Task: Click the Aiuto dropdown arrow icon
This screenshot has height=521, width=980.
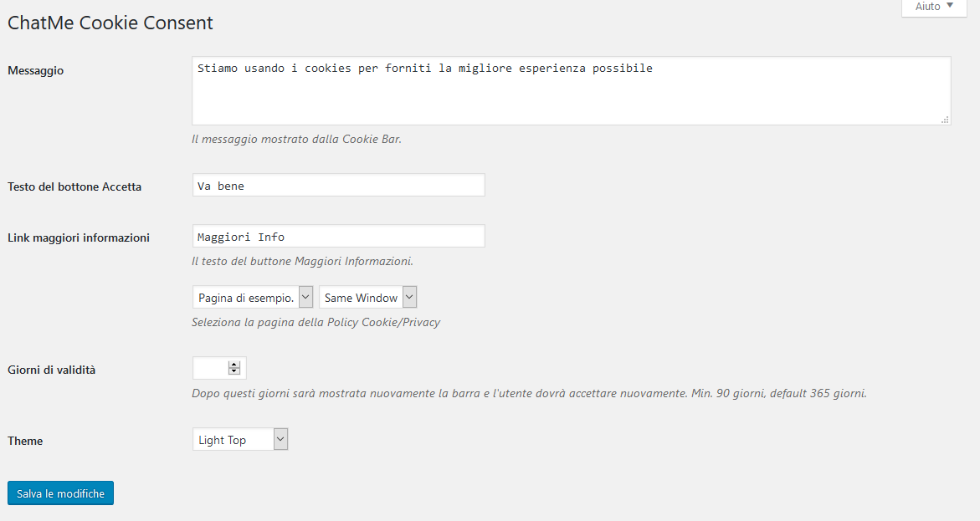Action: point(950,6)
